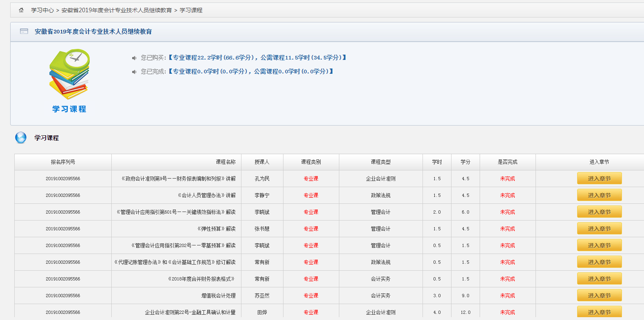Enter chapters for 会计人员管理办法 course
The image size is (644, 320).
[599, 195]
